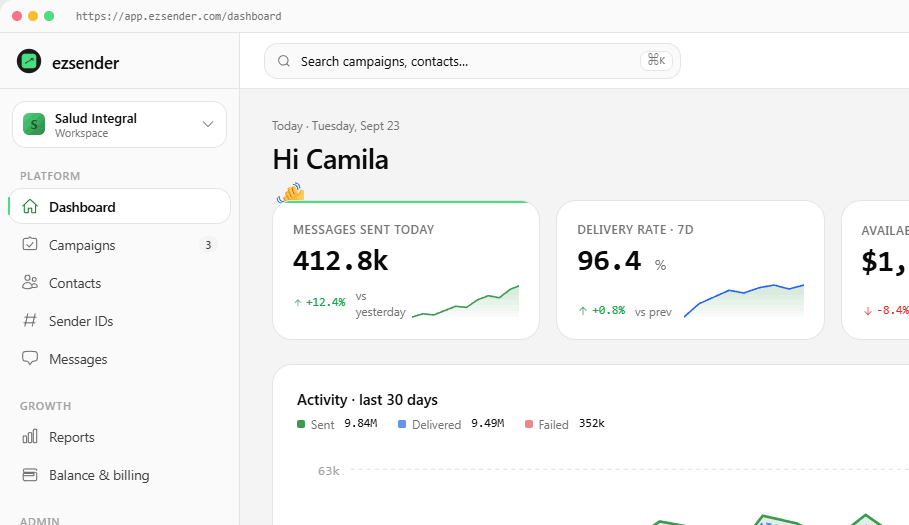The height and width of the screenshot is (525, 909).
Task: Click the -8.4% change figure
Action: click(x=892, y=311)
